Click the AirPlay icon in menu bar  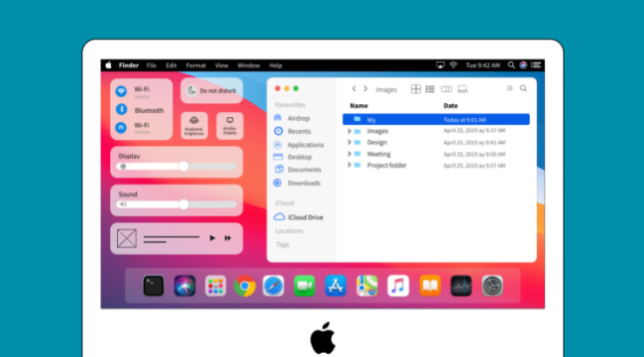point(440,65)
